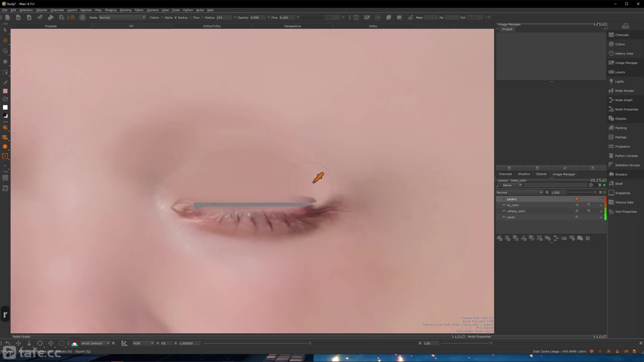Toggle visibility of bottom Layer
Image resolution: width=644 pixels, height=362 pixels.
click(x=504, y=217)
